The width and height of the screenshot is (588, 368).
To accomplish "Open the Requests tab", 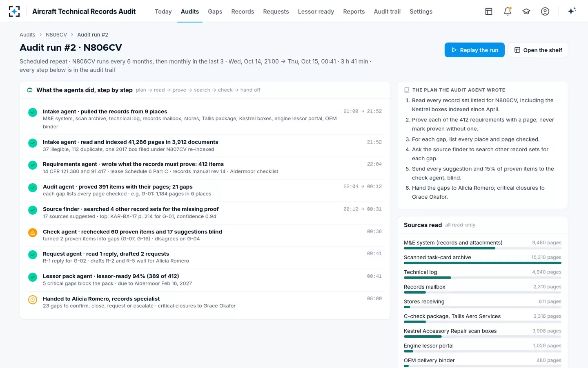I will tap(276, 11).
